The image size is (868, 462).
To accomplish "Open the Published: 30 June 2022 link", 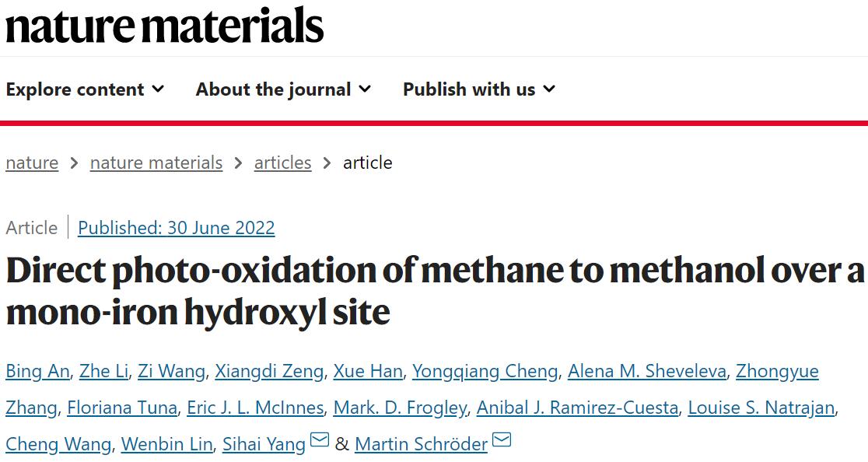I will pos(176,228).
